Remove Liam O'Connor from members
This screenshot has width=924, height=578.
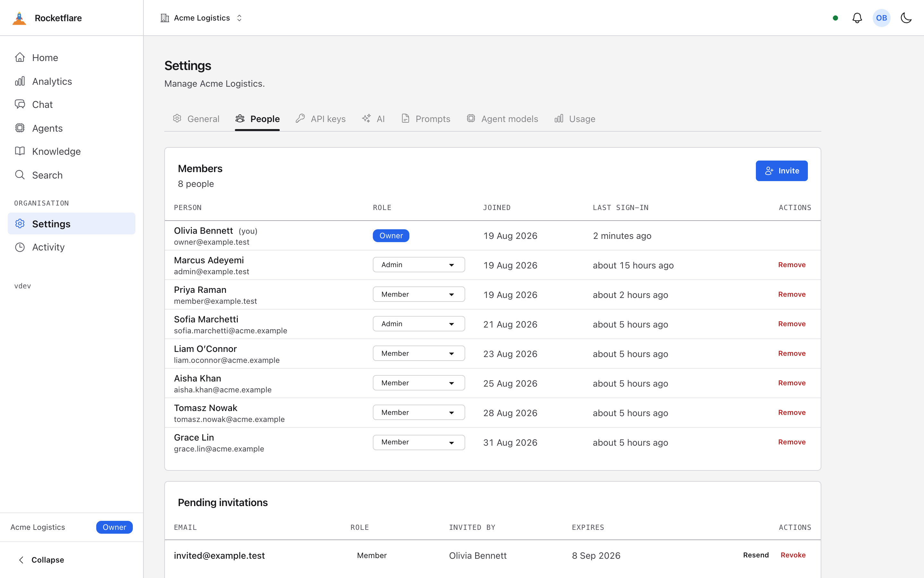click(x=792, y=354)
